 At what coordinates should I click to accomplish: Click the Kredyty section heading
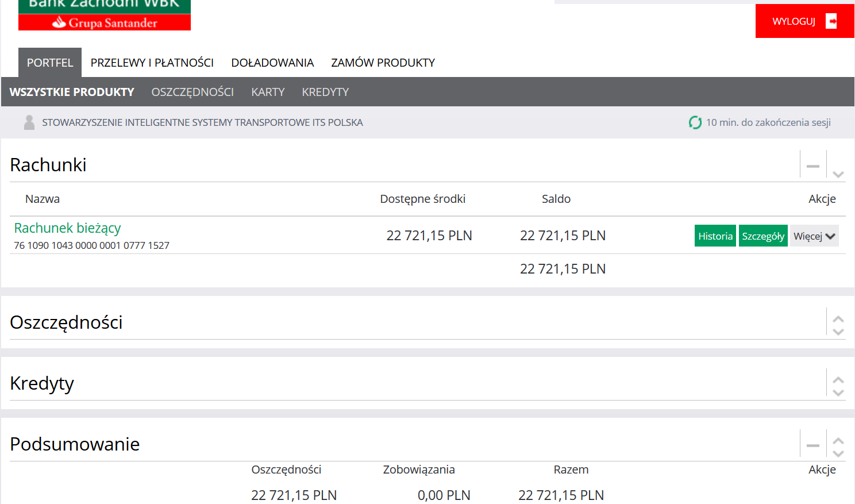click(x=42, y=383)
